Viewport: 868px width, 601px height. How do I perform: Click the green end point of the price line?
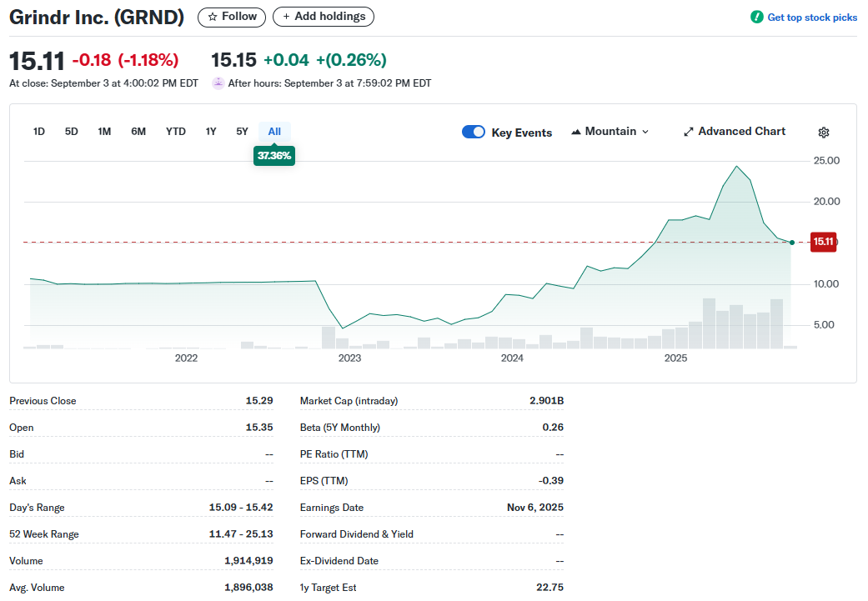(x=792, y=243)
